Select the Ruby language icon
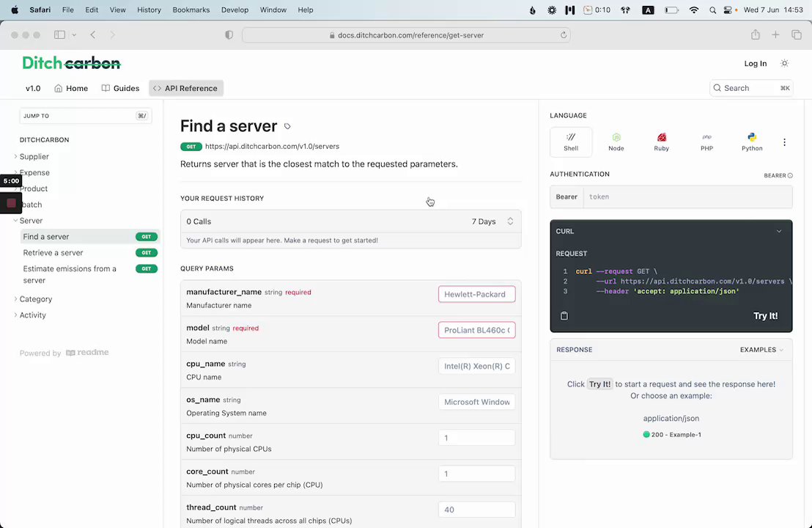812x528 pixels. (x=661, y=142)
